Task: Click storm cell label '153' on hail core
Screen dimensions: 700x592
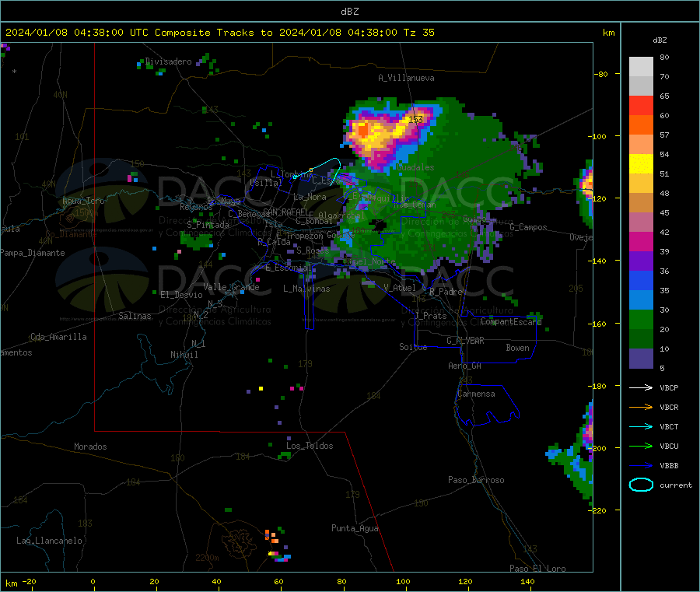Action: [x=415, y=119]
